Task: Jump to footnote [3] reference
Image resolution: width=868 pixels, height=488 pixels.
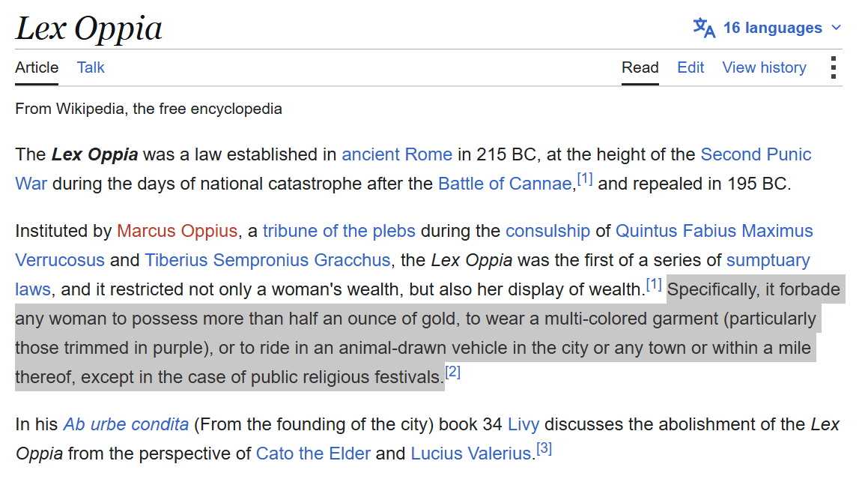Action: (x=544, y=448)
